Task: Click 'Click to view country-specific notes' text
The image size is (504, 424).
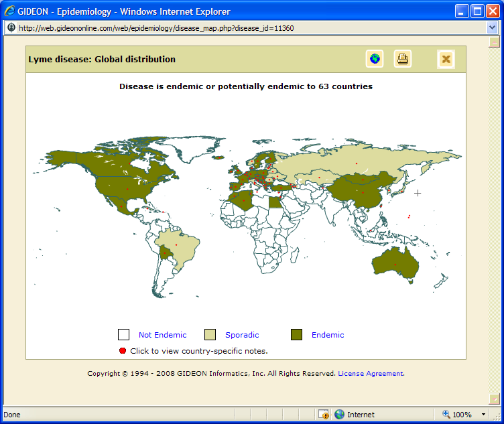Action: pyautogui.click(x=198, y=351)
